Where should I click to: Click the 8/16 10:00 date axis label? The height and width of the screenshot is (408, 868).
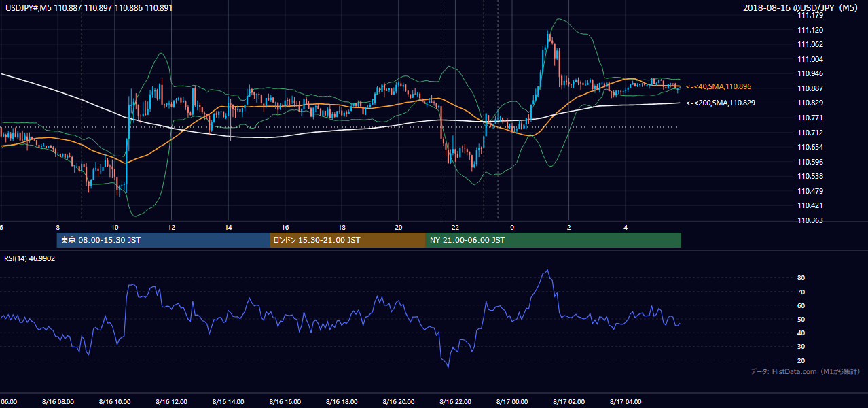pos(115,402)
